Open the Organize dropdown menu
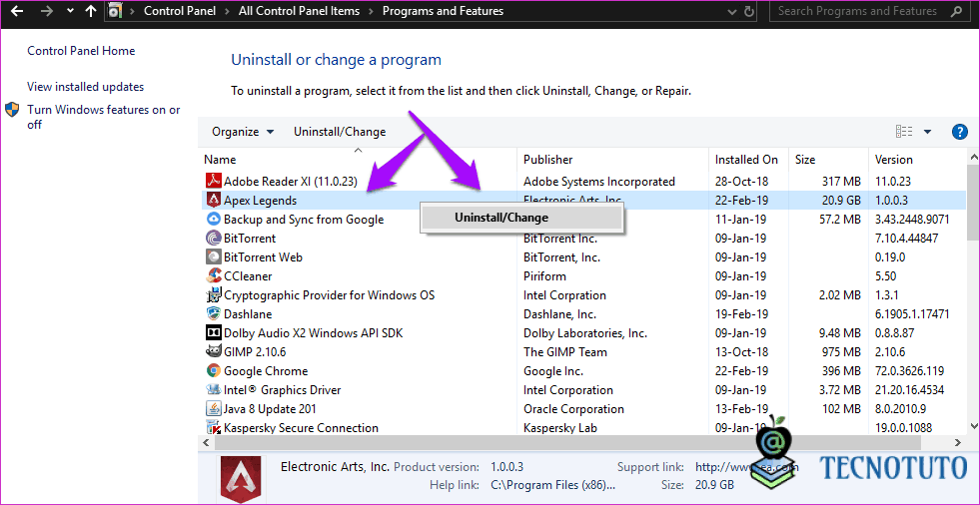 [x=243, y=132]
